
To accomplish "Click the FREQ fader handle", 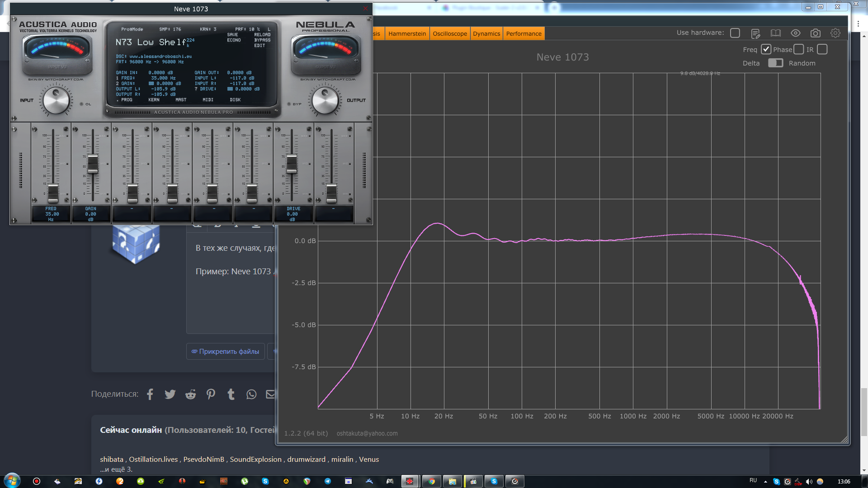I will pos(53,193).
